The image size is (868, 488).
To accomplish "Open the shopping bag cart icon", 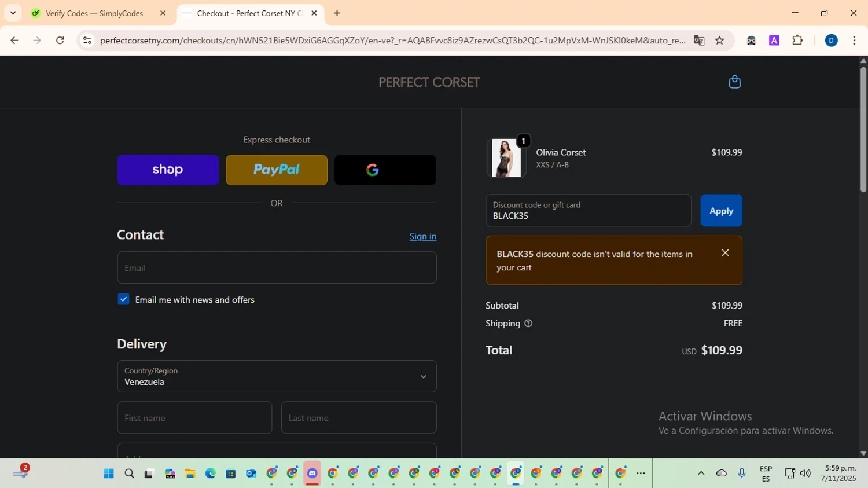I will (x=734, y=82).
